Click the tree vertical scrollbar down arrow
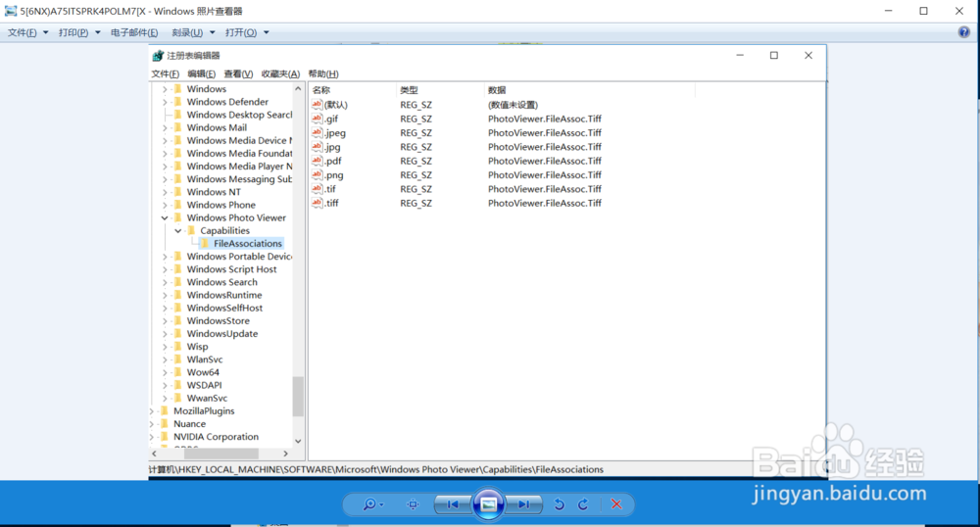This screenshot has height=527, width=980. 298,441
